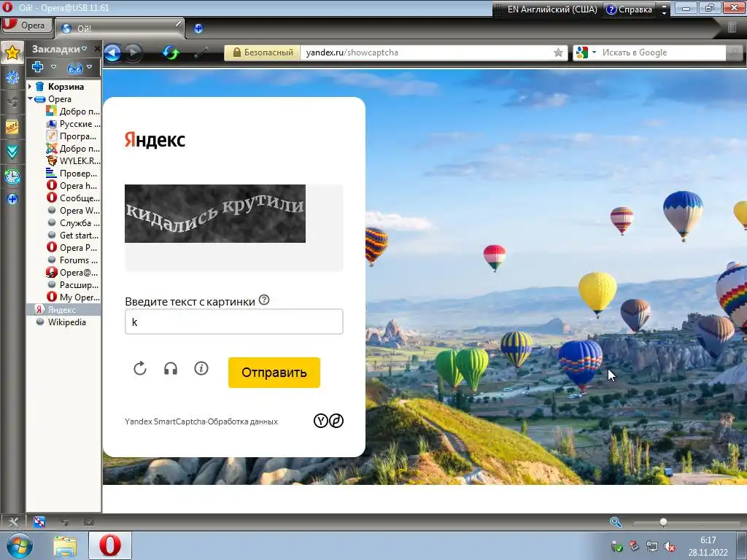
Task: Open the Обработка данных link
Action: click(242, 421)
